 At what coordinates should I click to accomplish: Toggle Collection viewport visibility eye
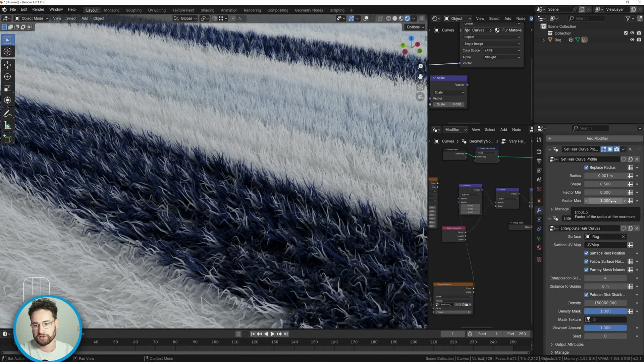point(632,33)
